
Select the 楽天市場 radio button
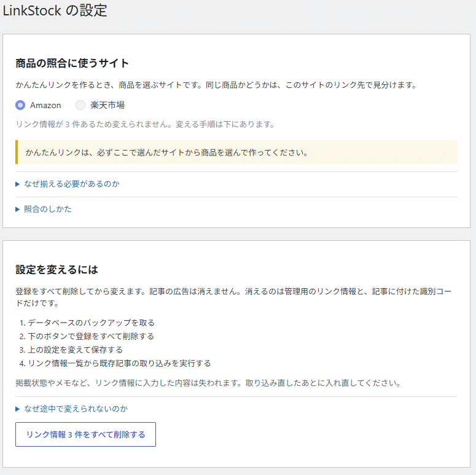tap(80, 105)
